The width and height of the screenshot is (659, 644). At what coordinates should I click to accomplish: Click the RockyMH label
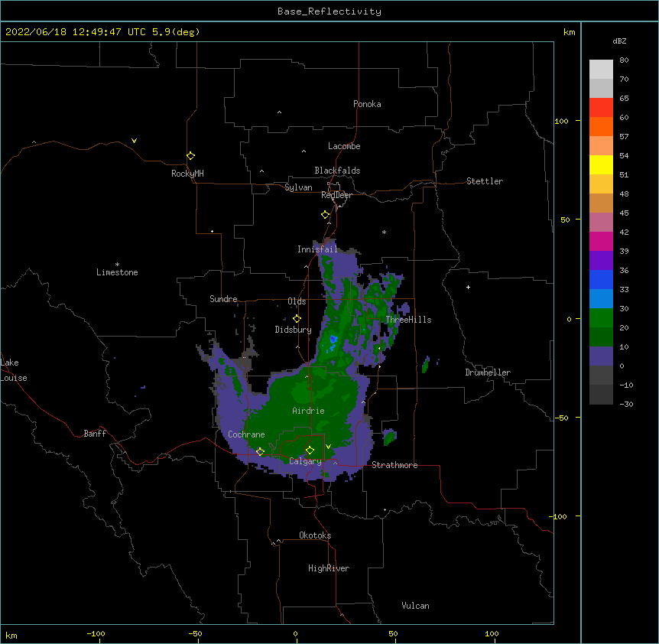click(187, 173)
